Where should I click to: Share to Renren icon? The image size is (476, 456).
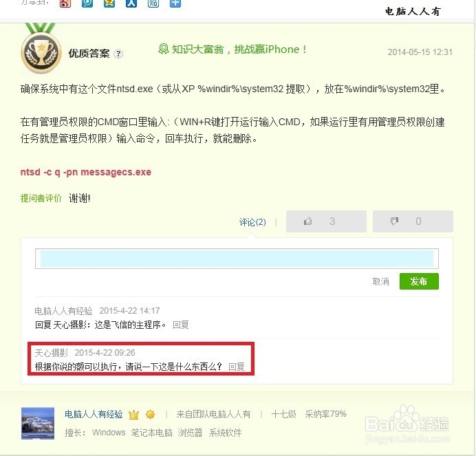pyautogui.click(x=131, y=3)
